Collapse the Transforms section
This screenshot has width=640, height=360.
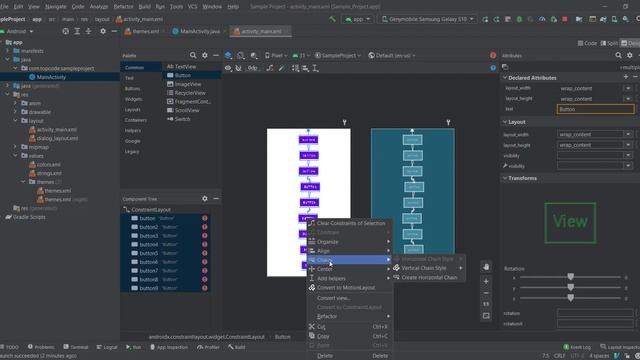[505, 178]
